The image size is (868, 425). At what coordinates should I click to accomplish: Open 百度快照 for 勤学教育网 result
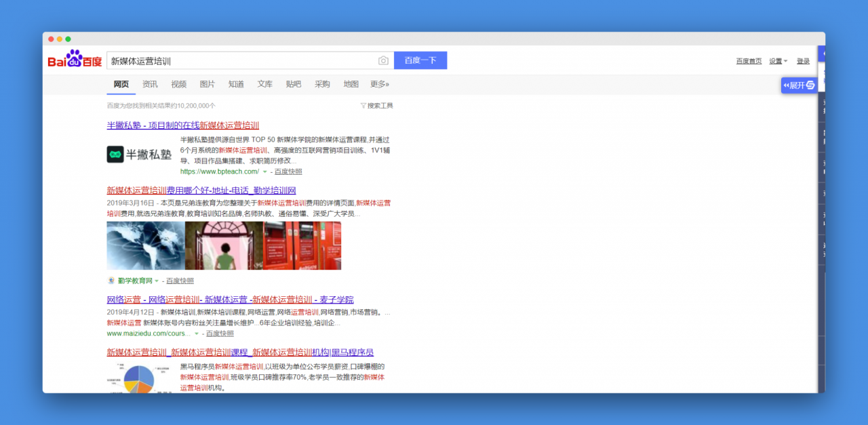pos(180,281)
